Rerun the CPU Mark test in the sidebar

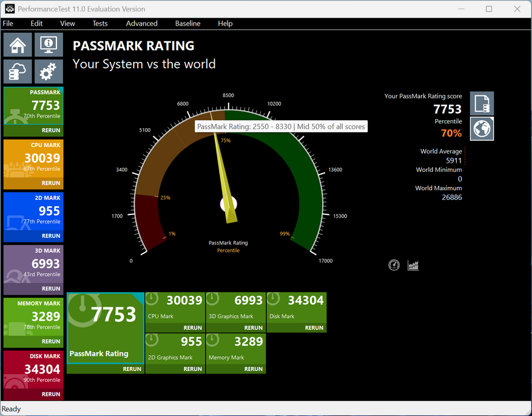pos(51,183)
